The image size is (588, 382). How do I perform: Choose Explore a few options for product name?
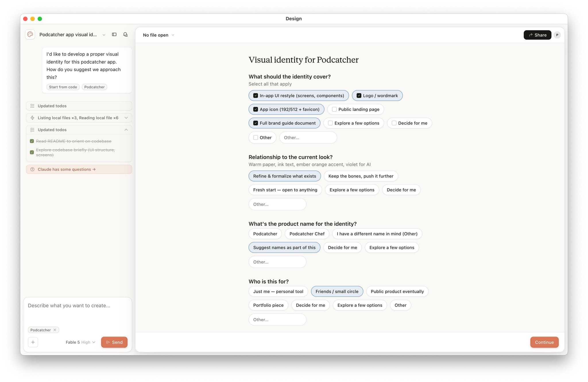tap(392, 248)
